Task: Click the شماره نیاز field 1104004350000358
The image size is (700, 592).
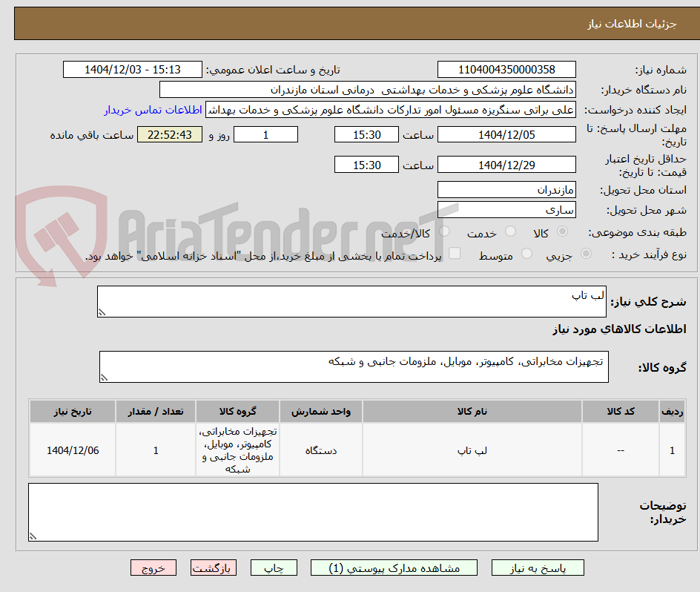Action: 506,70
